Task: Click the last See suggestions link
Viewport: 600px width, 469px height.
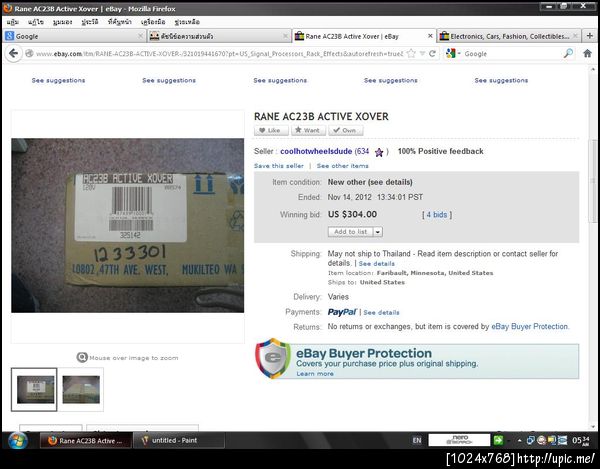Action: (501, 80)
